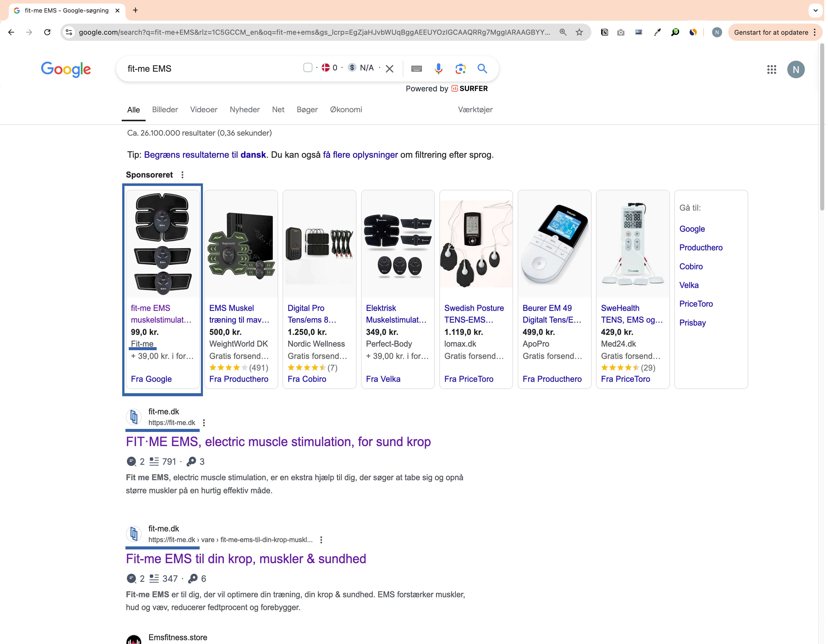Reload the page
Viewport: 828px width, 644px height.
(x=47, y=32)
